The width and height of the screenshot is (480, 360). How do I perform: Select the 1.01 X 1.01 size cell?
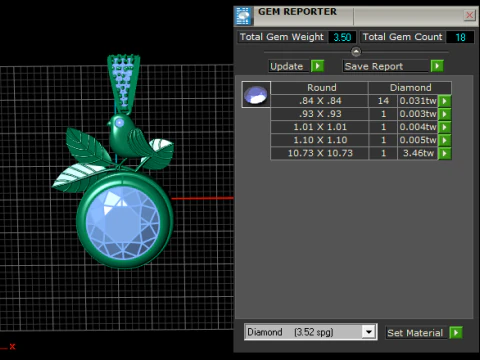(319, 127)
